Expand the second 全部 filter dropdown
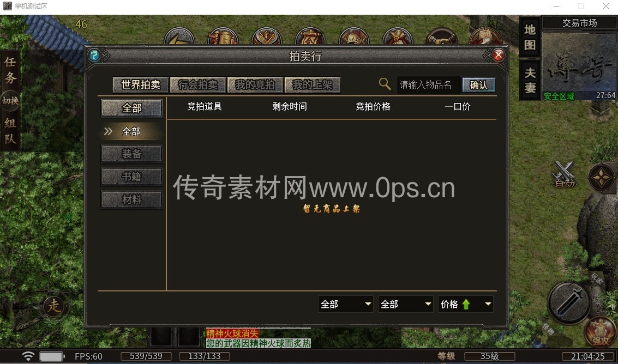 406,304
